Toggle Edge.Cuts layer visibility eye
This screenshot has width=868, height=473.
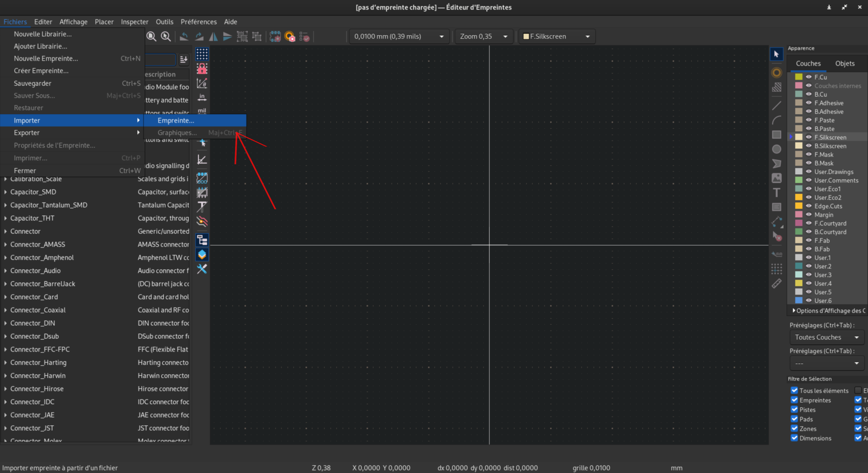click(x=809, y=206)
